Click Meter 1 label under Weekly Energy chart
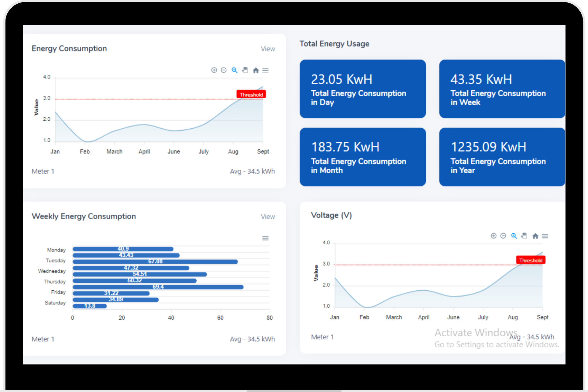This screenshot has height=392, width=588. coord(43,339)
